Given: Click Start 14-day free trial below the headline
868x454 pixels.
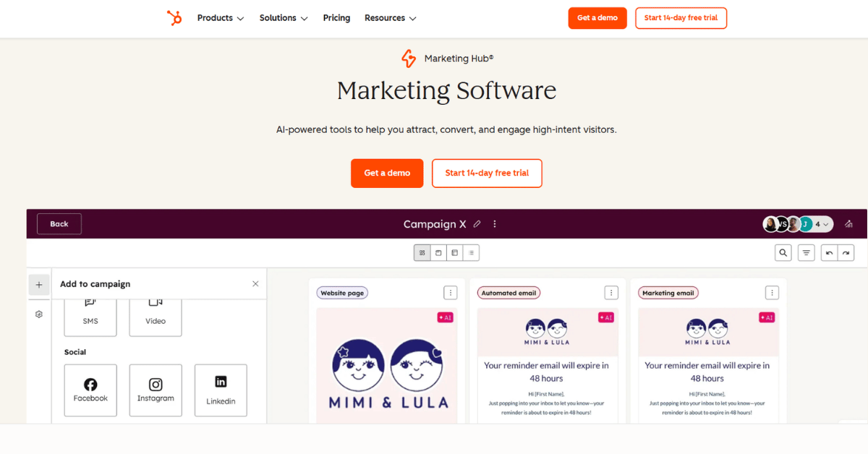Looking at the screenshot, I should tap(487, 174).
